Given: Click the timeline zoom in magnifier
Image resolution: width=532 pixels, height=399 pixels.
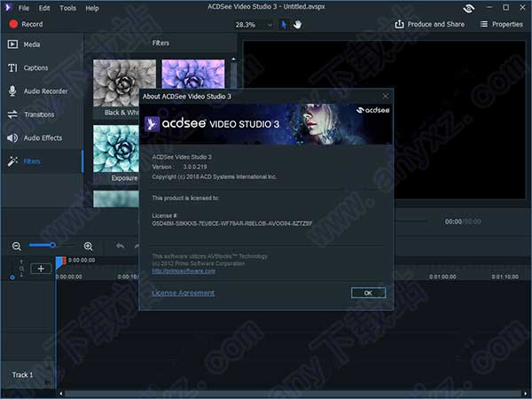Looking at the screenshot, I should [x=88, y=246].
